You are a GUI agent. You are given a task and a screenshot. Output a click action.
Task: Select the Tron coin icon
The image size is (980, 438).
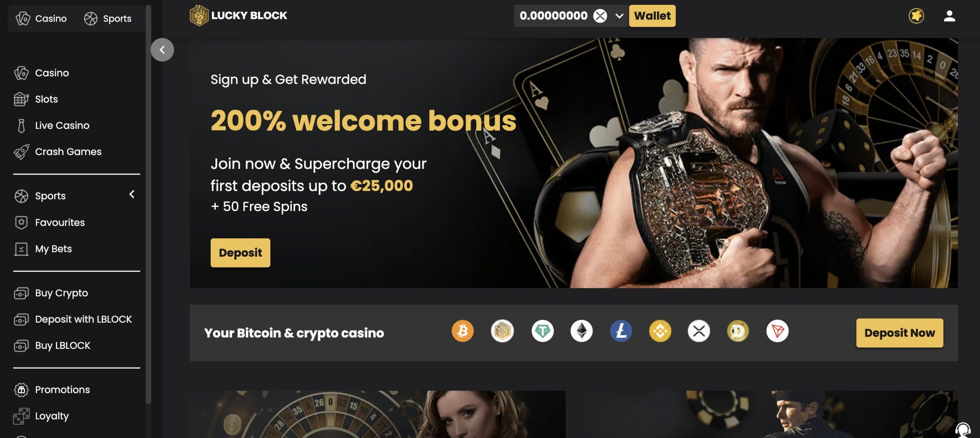pyautogui.click(x=777, y=331)
